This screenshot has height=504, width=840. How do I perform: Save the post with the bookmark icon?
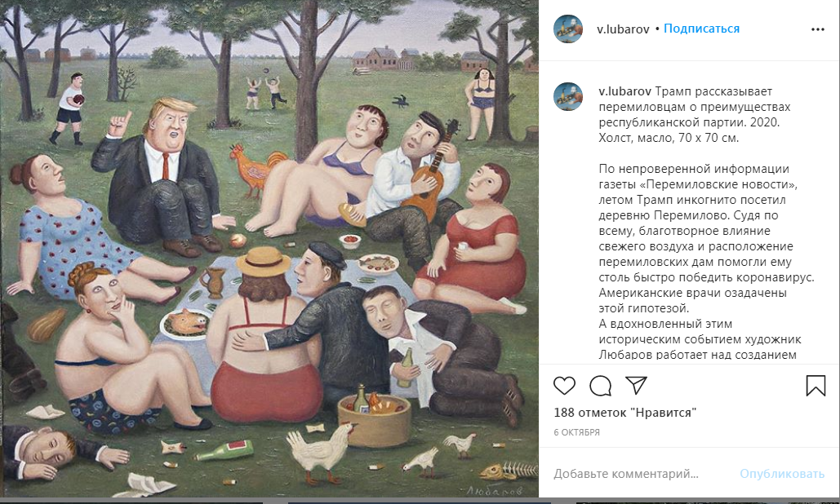pyautogui.click(x=816, y=385)
